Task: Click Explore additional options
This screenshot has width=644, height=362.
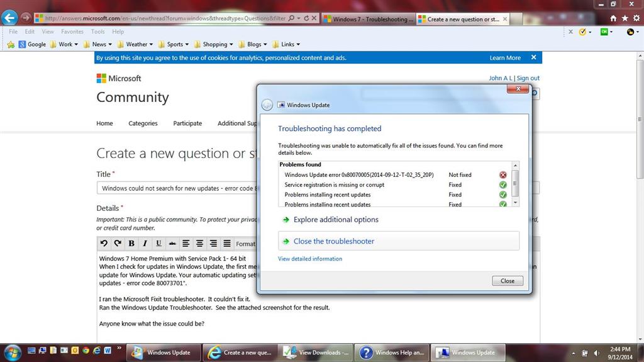Action: pos(336,220)
